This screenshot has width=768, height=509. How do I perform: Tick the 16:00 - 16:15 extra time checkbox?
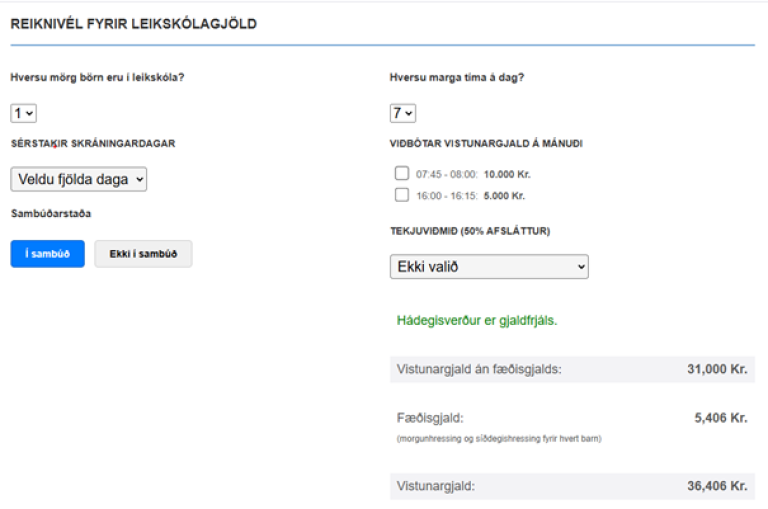click(x=402, y=195)
